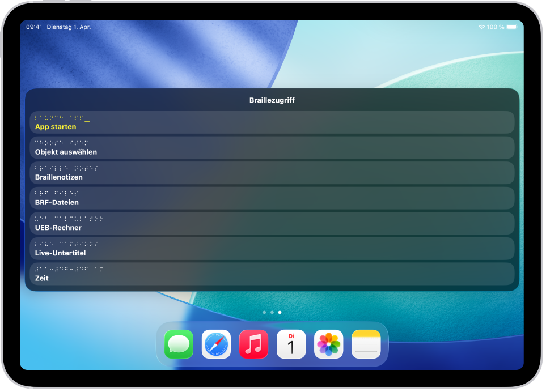Launch Safari from the Dock
Image resolution: width=546 pixels, height=392 pixels.
[215, 344]
